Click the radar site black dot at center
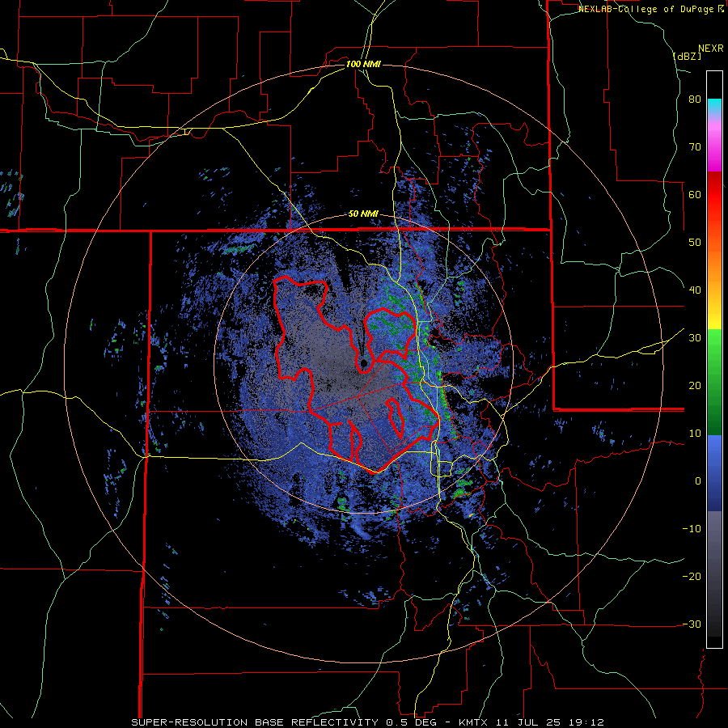This screenshot has width=728, height=728. click(x=364, y=363)
